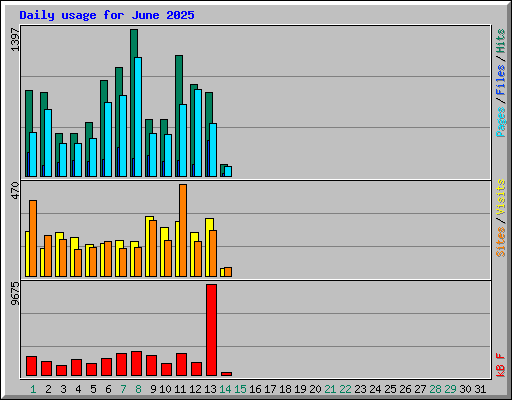Click day 20 on the date axis
Image resolution: width=512 pixels, height=400 pixels.
315,389
